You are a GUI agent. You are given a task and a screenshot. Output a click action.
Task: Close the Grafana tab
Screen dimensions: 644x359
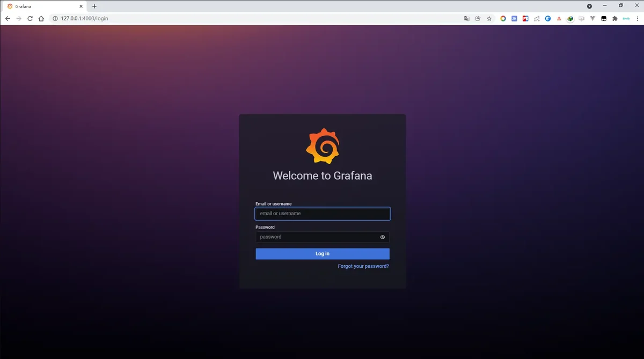pyautogui.click(x=81, y=6)
